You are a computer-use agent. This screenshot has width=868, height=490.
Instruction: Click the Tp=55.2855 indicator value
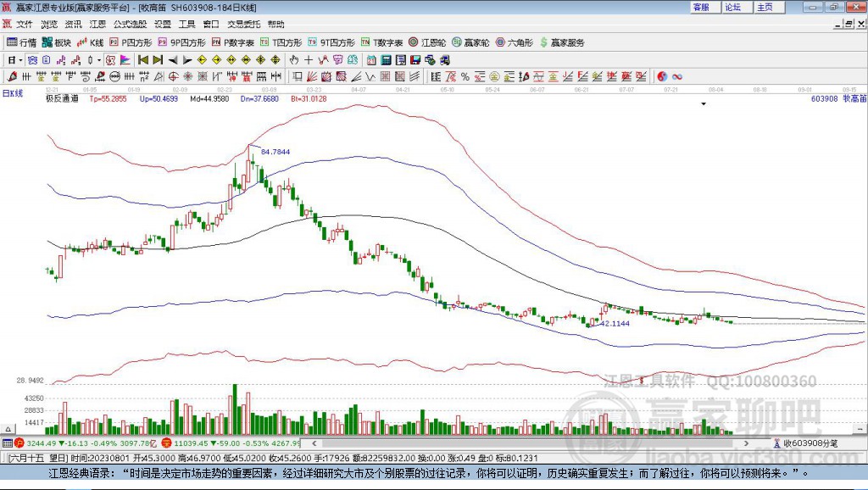108,98
